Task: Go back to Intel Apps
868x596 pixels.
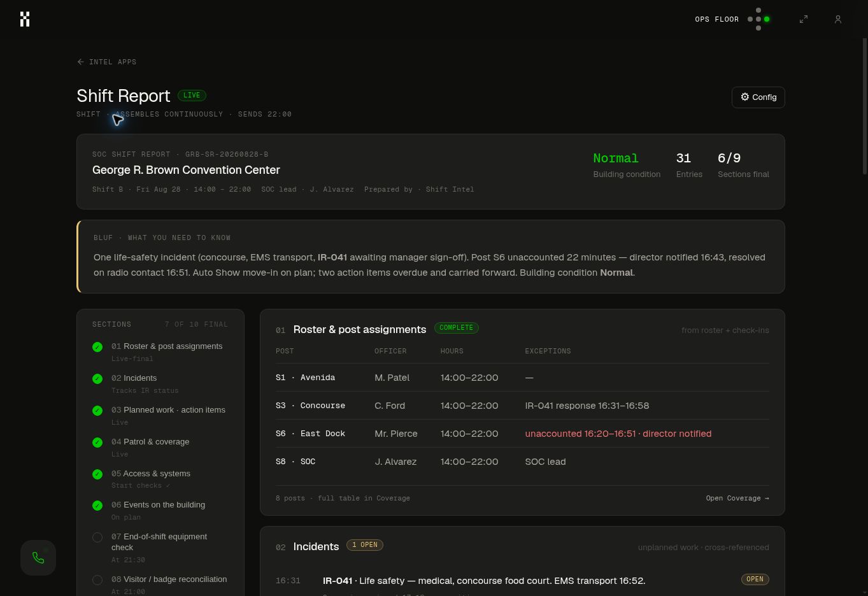Action: coord(106,62)
